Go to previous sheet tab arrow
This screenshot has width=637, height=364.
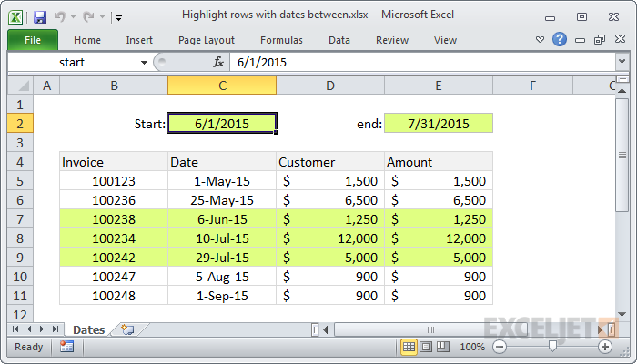[x=29, y=329]
